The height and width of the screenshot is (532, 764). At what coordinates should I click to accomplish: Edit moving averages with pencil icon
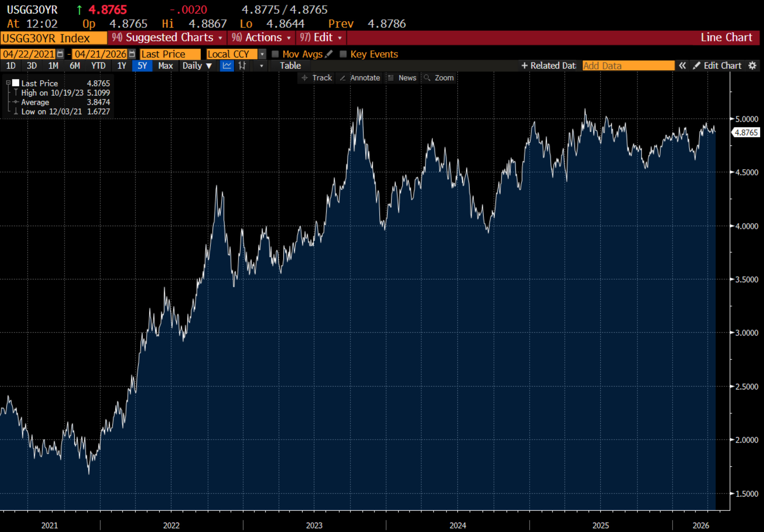[x=329, y=54]
